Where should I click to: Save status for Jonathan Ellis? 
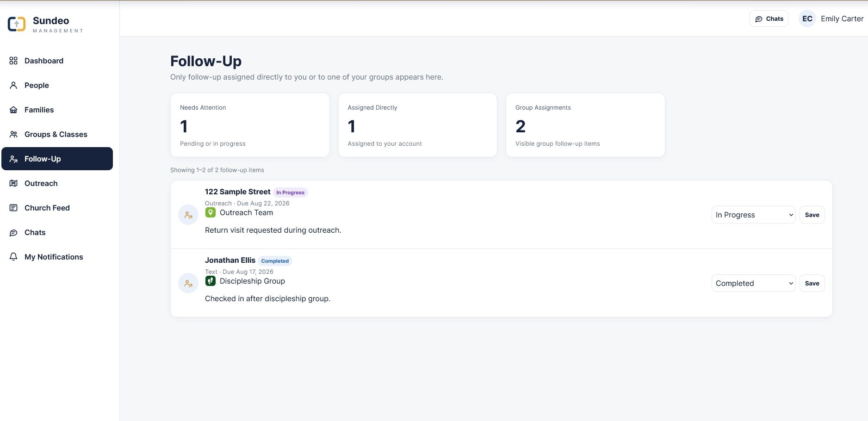[x=812, y=283]
